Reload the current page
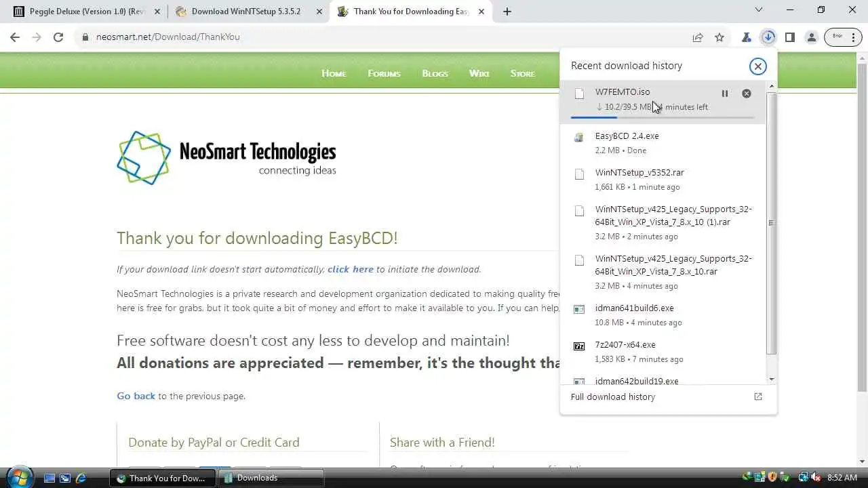The width and height of the screenshot is (868, 488). tap(58, 37)
